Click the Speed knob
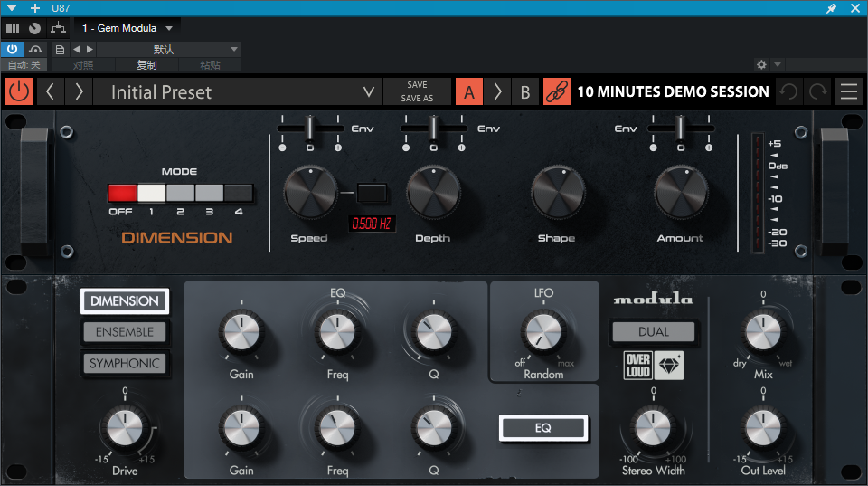 [310, 192]
